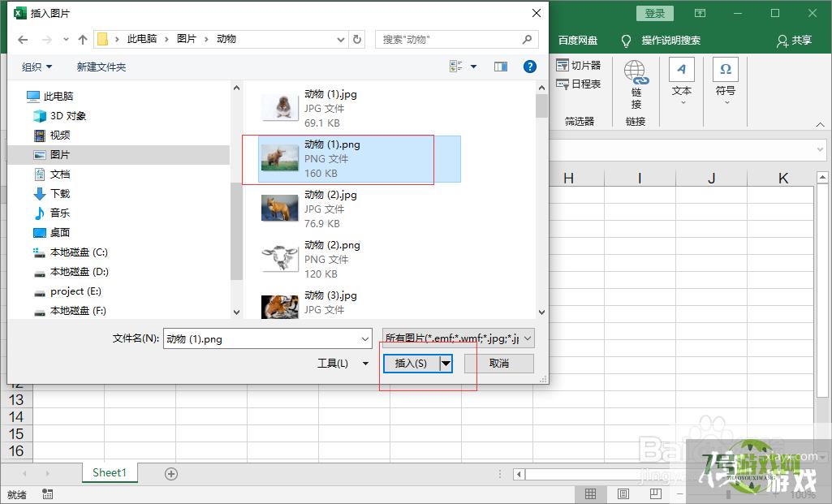This screenshot has height=504, width=832.
Task: Select file 动物 (2).jpg
Action: [x=360, y=209]
